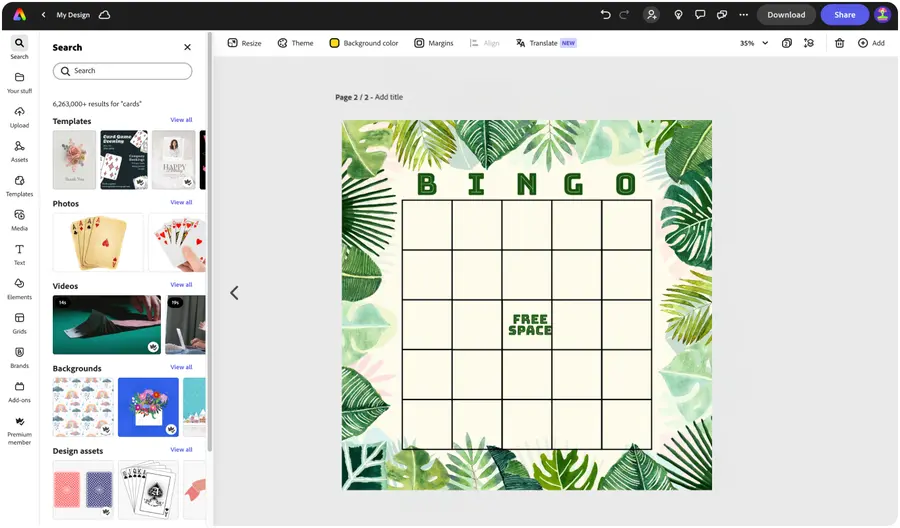Open the user profile avatar
The height and width of the screenshot is (528, 900).
point(882,15)
